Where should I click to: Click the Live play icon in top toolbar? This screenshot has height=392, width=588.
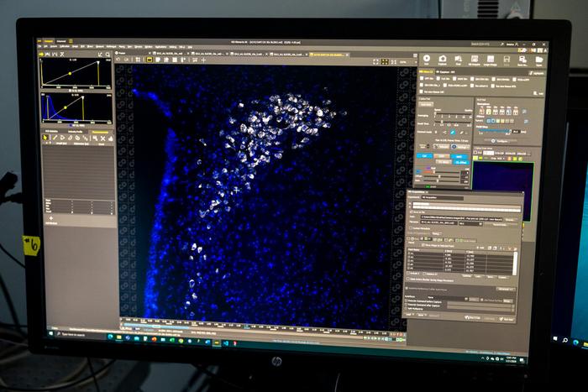click(x=427, y=59)
